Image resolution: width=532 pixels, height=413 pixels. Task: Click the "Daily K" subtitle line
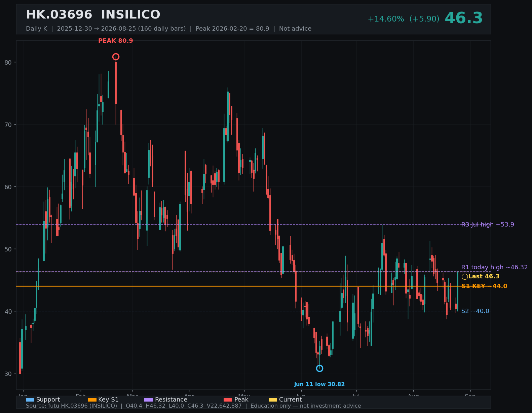click(x=168, y=29)
